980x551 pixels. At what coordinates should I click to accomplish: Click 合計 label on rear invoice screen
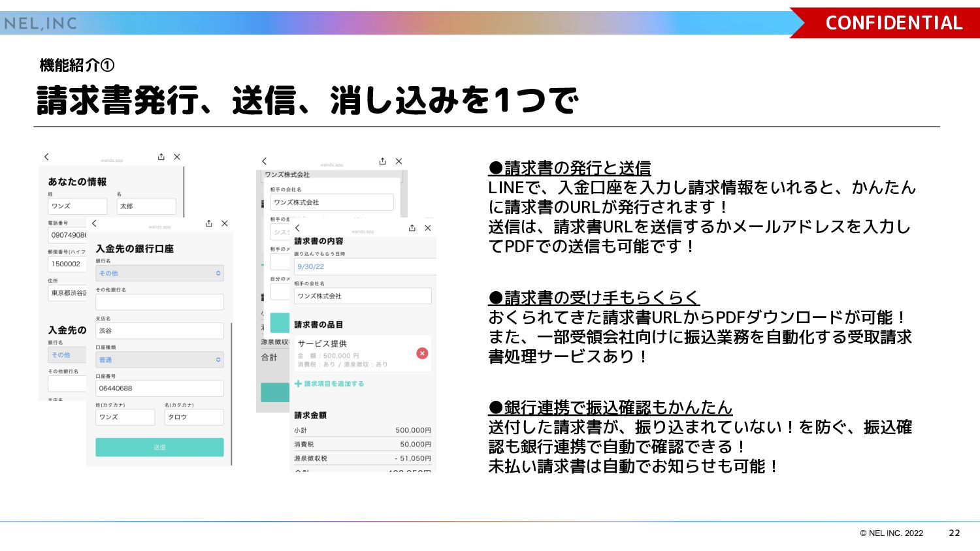pyautogui.click(x=269, y=358)
